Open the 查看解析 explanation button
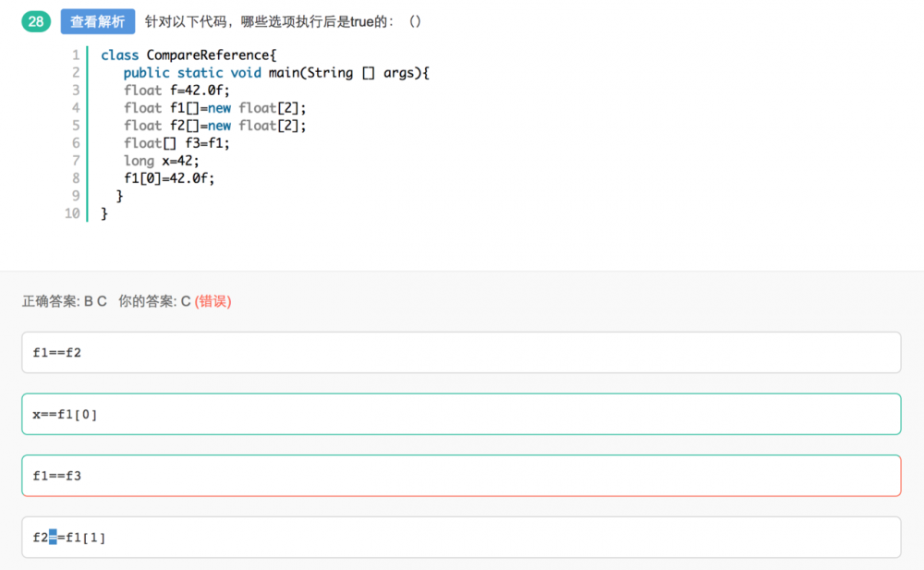 click(97, 20)
